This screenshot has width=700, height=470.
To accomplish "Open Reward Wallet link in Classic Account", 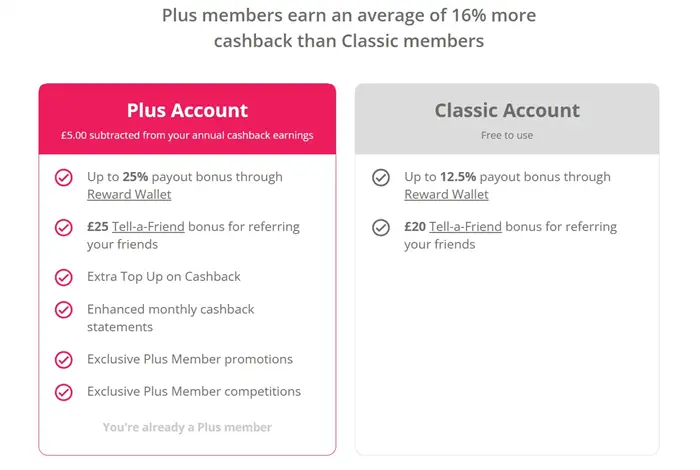I will click(x=446, y=194).
